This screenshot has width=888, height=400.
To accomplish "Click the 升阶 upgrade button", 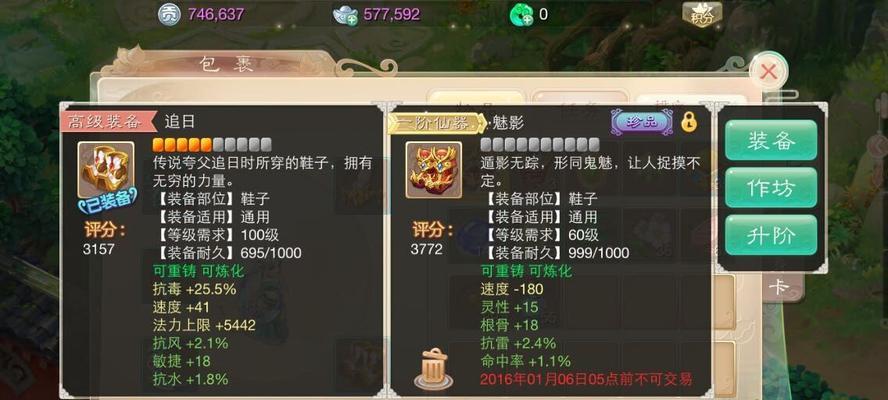I will (771, 235).
